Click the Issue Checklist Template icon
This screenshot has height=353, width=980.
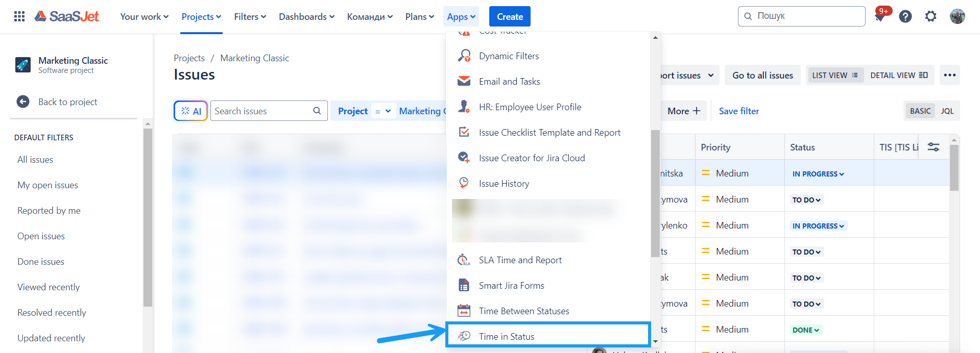click(x=464, y=132)
